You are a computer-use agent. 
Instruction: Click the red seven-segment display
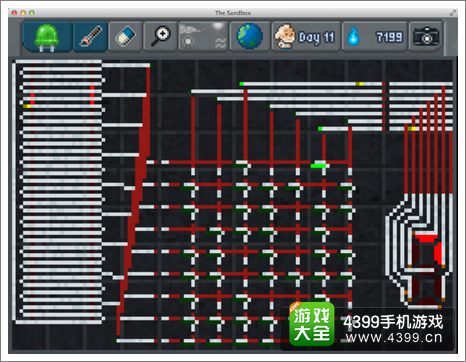426,270
